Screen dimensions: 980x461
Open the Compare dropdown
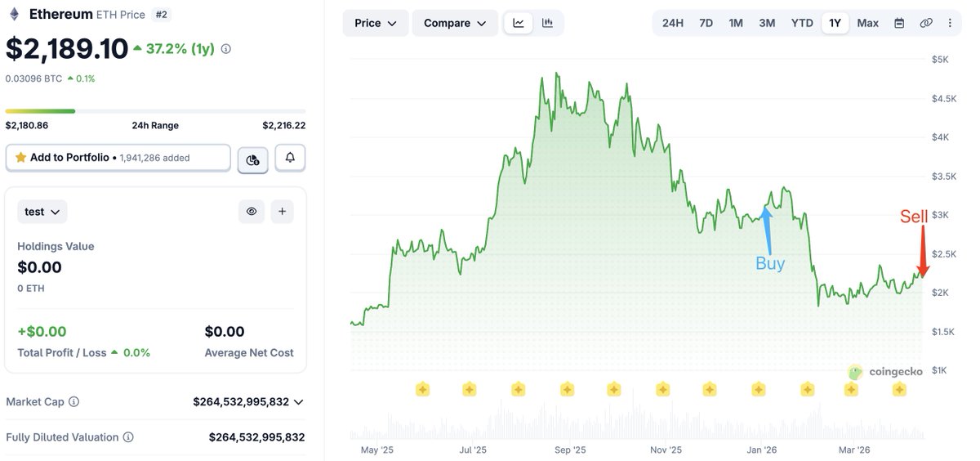tap(455, 23)
